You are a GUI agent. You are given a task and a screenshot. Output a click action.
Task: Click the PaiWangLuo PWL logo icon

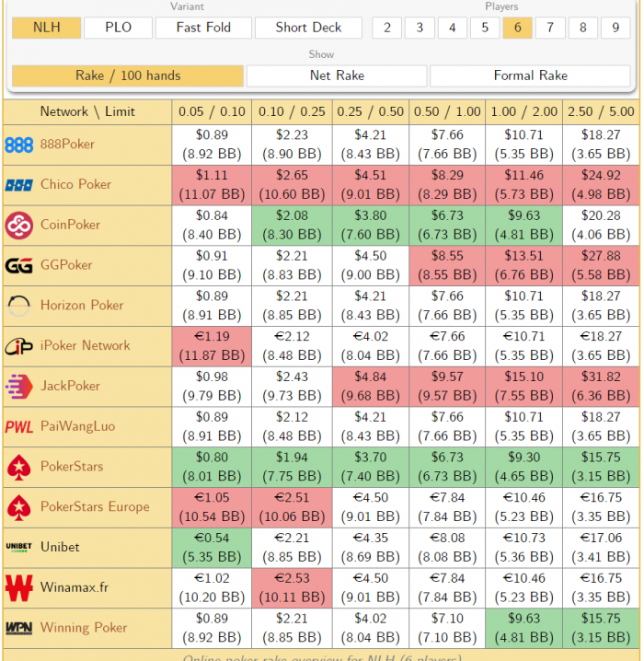point(19,427)
